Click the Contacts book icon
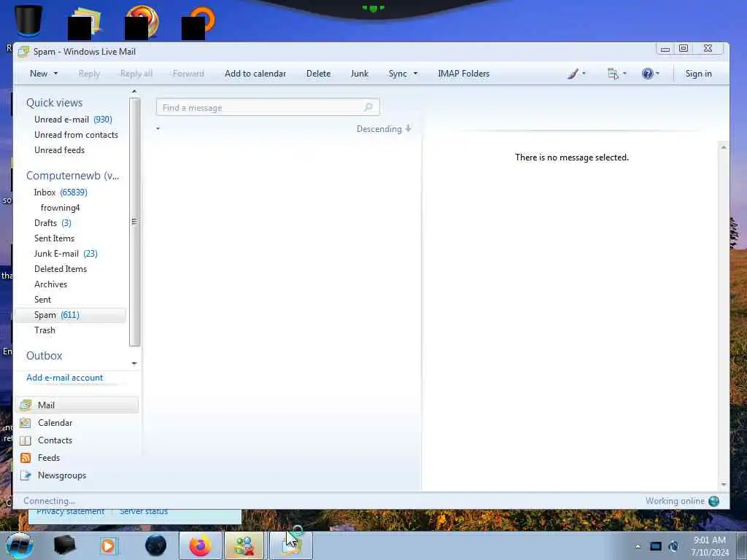The image size is (747, 560). (26, 440)
